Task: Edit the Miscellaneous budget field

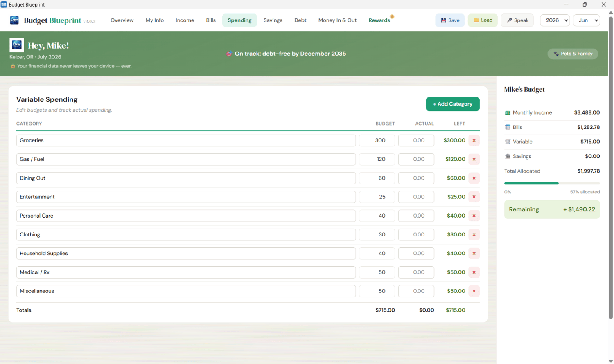Action: point(377,291)
